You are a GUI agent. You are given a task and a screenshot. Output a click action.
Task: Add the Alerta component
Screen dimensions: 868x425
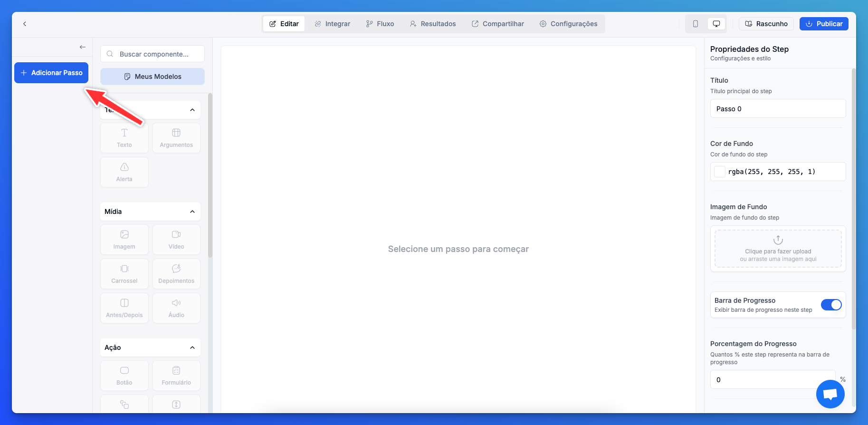point(124,172)
